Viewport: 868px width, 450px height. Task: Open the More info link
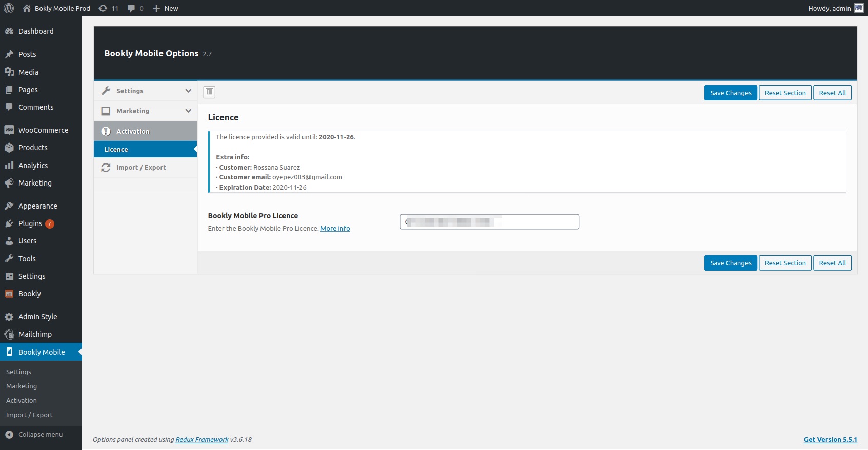point(335,229)
